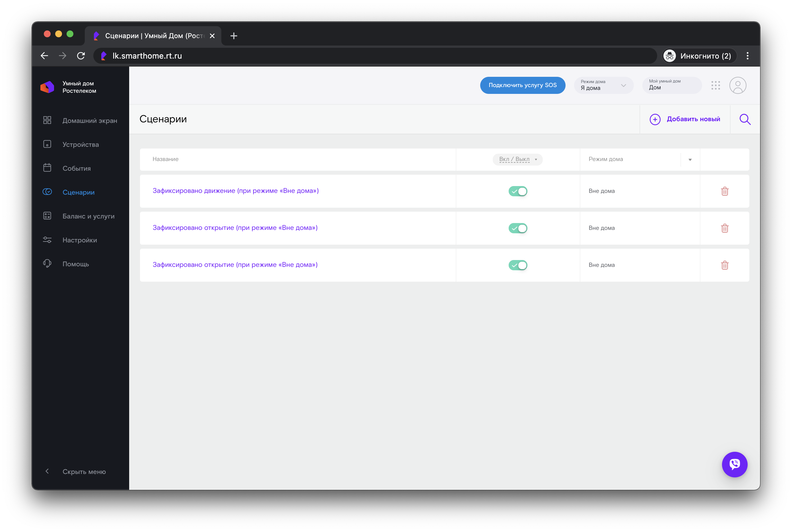The width and height of the screenshot is (792, 532).
Task: Go to Устройства in sidebar
Action: tap(81, 145)
